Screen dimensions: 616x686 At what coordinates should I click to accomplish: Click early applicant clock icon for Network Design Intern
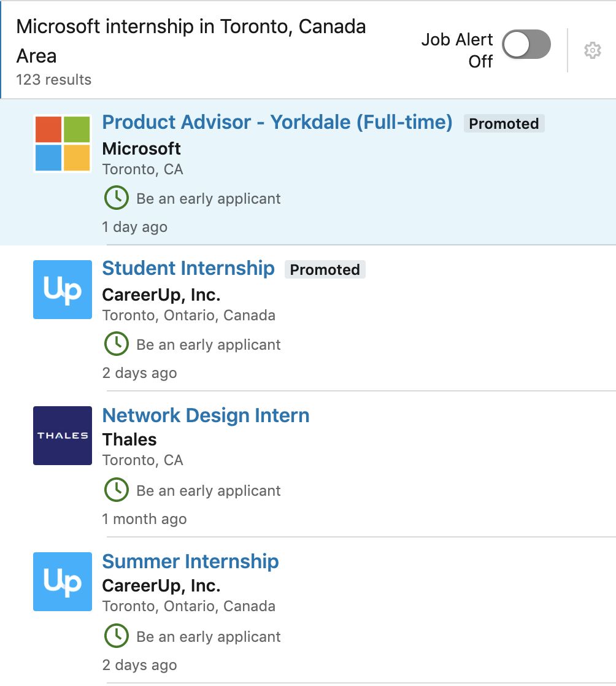[x=117, y=490]
